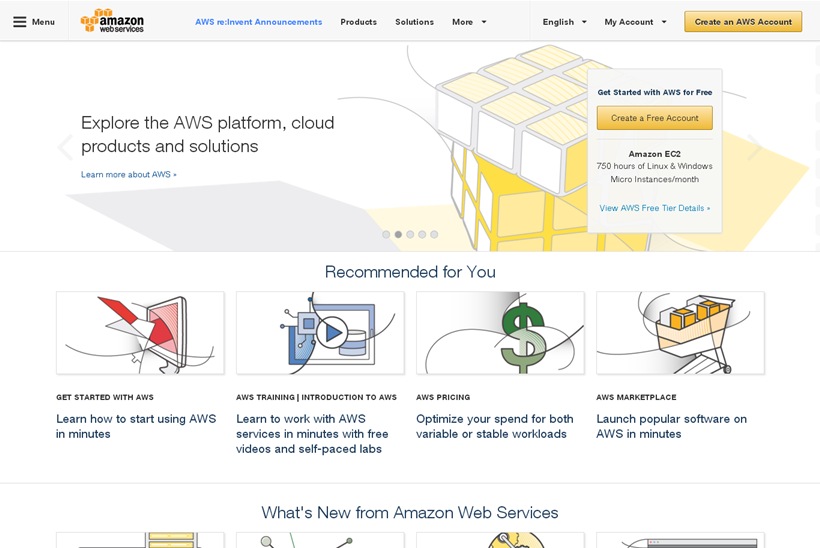Advance to next carousel slide arrow

pos(754,148)
